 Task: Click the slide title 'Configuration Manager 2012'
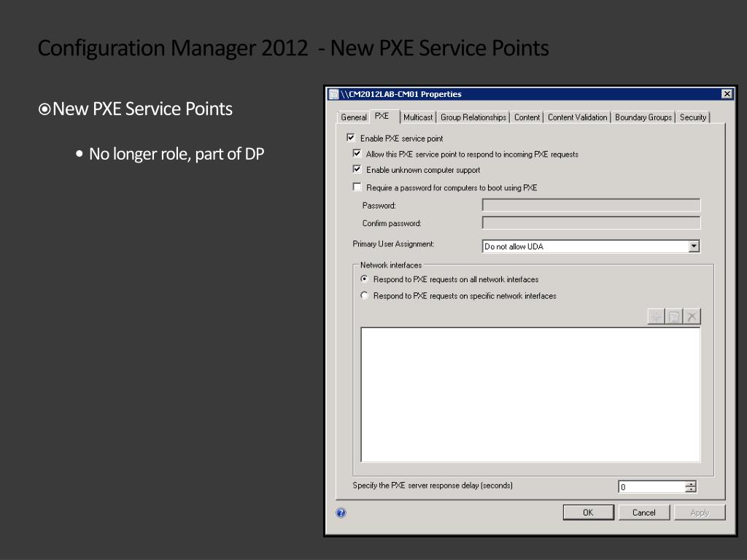[x=173, y=48]
